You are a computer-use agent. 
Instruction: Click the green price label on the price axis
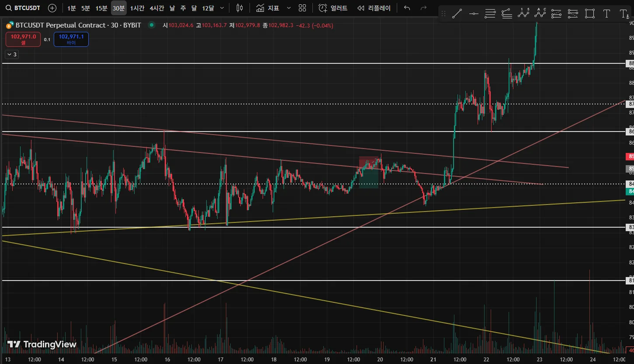(631, 191)
